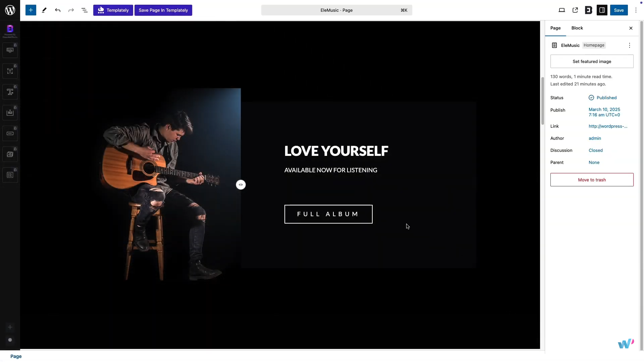Open the desktop preview view dropdown
The image size is (644, 362).
[562, 10]
